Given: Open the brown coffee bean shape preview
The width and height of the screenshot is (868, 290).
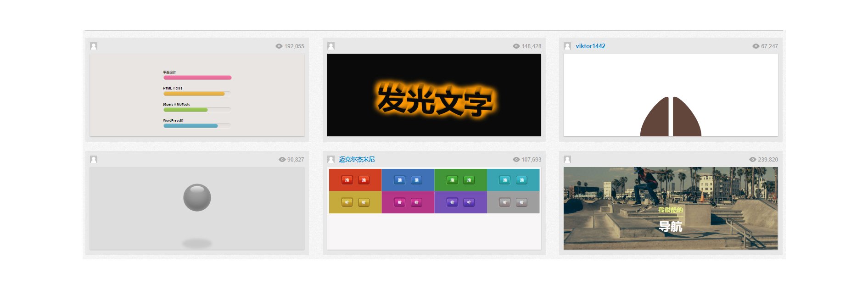Looking at the screenshot, I should pos(671,95).
